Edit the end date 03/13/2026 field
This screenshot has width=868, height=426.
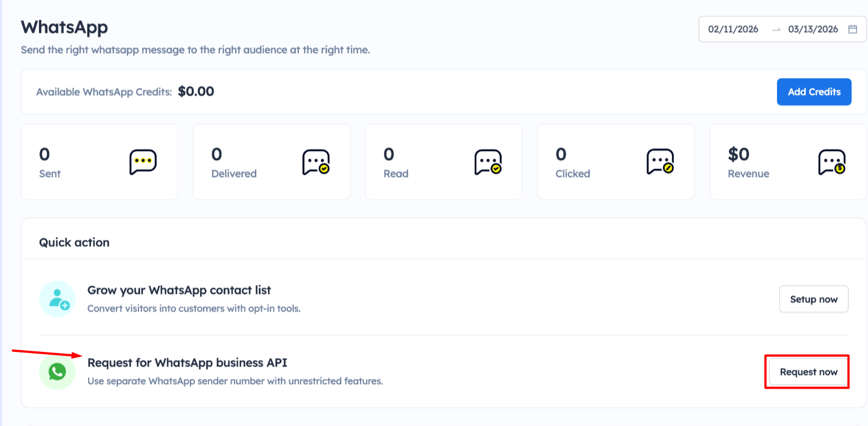(x=813, y=29)
